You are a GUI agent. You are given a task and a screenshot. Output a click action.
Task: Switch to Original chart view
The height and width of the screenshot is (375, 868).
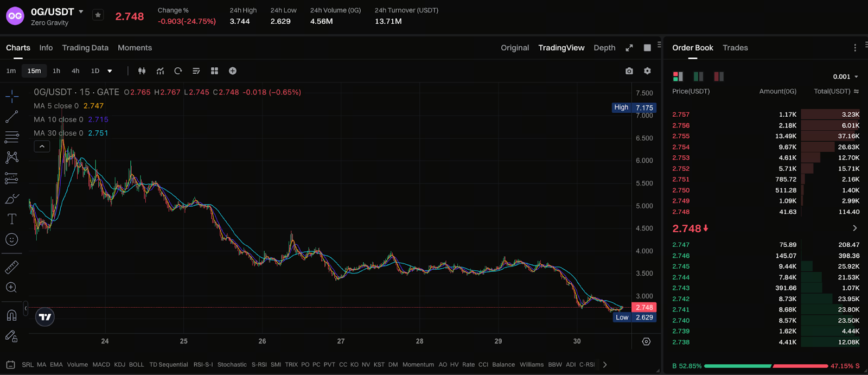coord(515,48)
